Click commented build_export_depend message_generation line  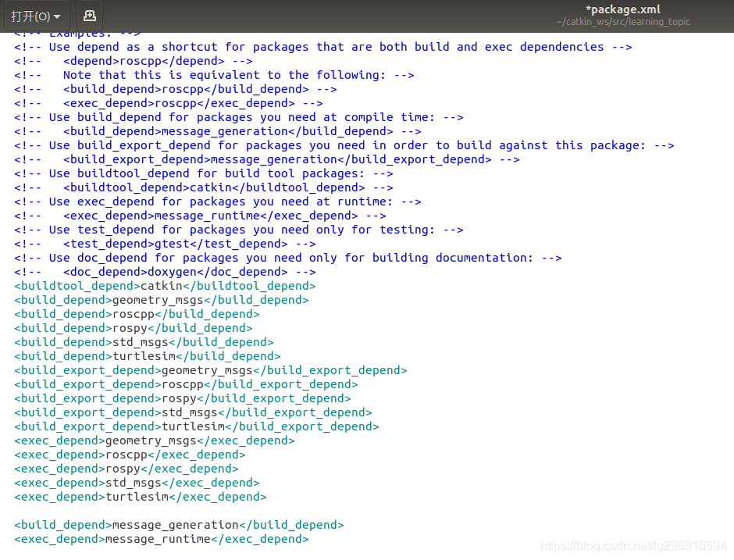pyautogui.click(x=267, y=159)
